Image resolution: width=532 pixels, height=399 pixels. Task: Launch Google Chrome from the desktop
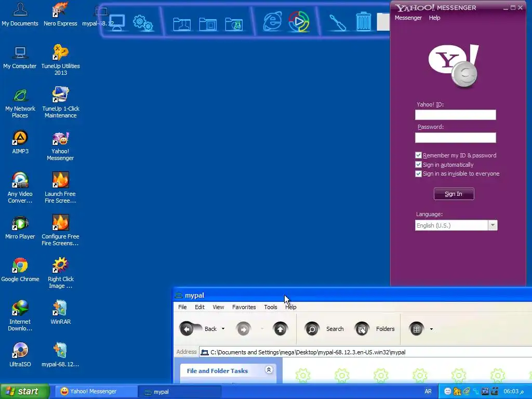pos(20,270)
